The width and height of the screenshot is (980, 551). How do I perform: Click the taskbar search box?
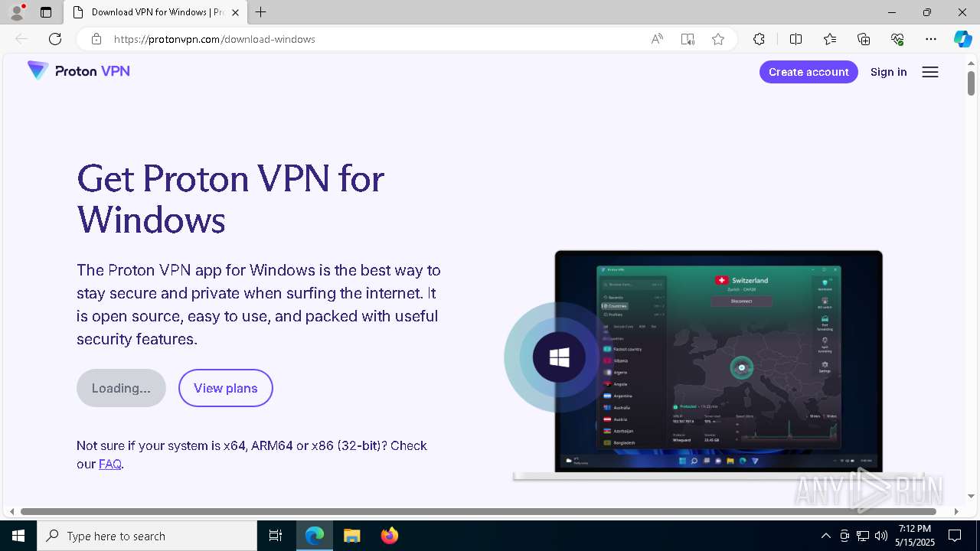click(147, 536)
